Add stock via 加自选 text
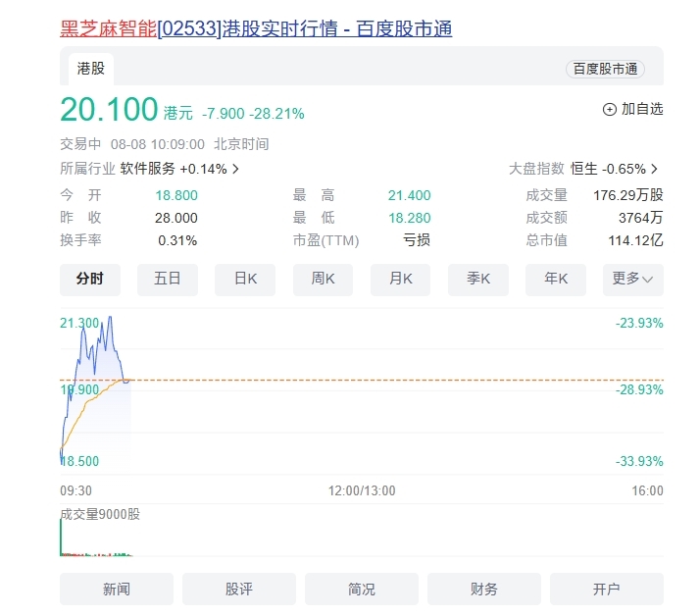 (642, 109)
